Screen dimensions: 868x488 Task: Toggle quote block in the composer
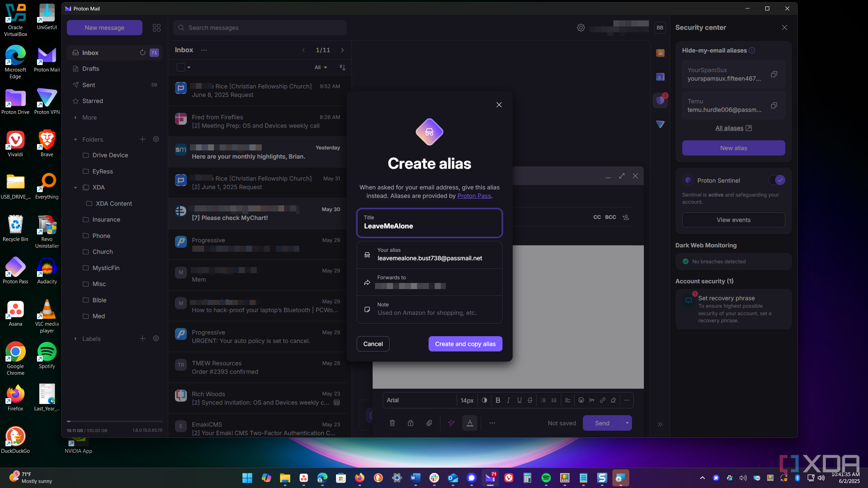click(x=592, y=400)
